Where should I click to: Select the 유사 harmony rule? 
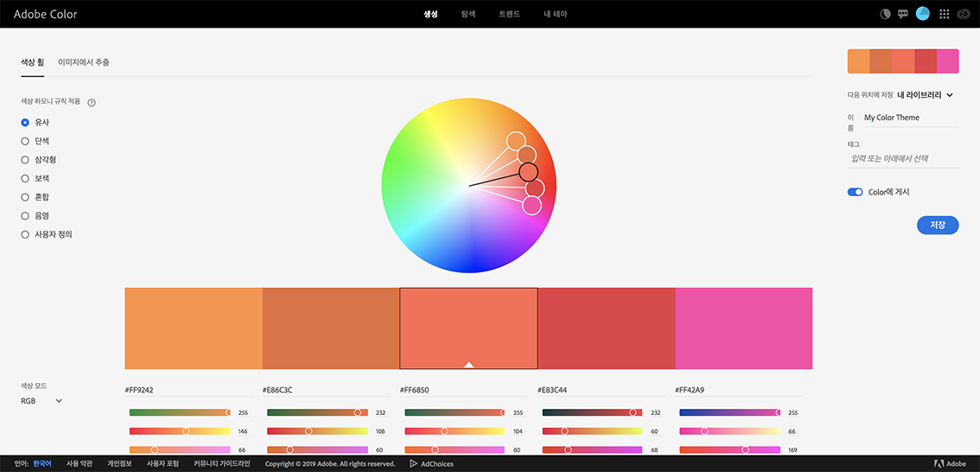pyautogui.click(x=25, y=123)
